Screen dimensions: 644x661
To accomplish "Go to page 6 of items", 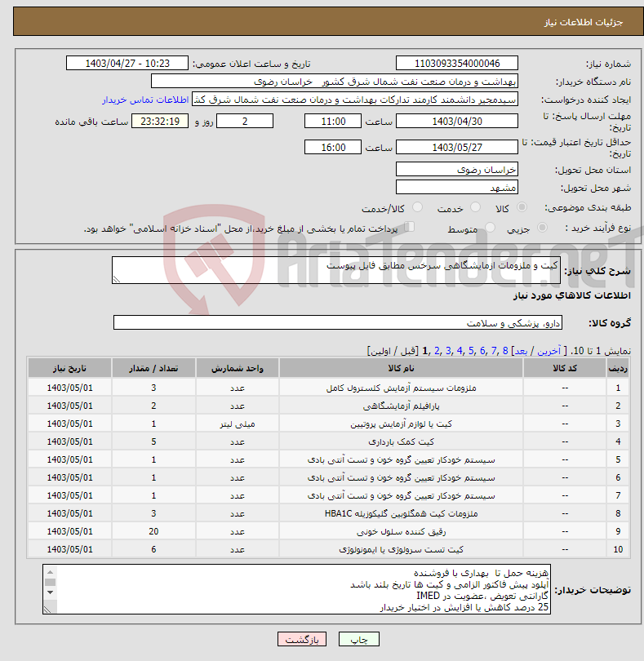I will tap(482, 351).
